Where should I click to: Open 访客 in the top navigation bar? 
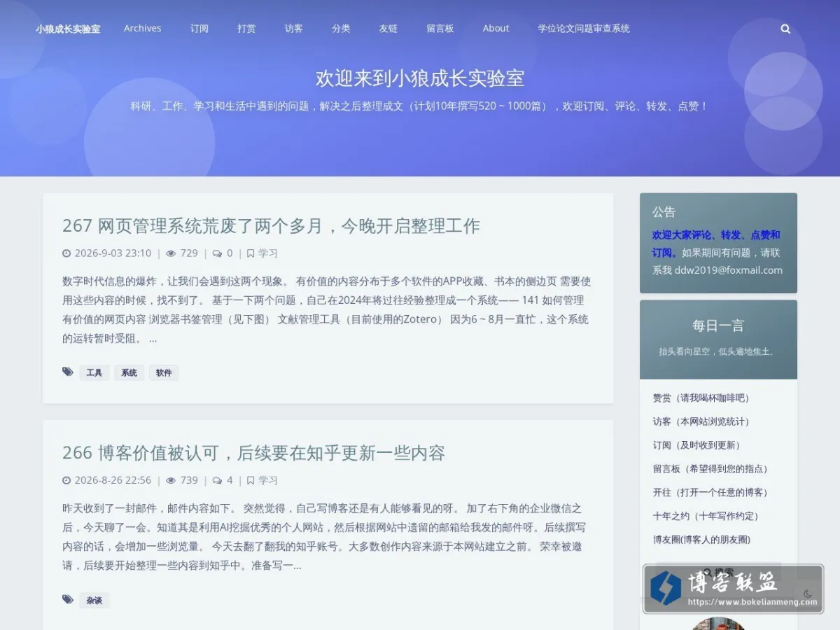pos(294,29)
